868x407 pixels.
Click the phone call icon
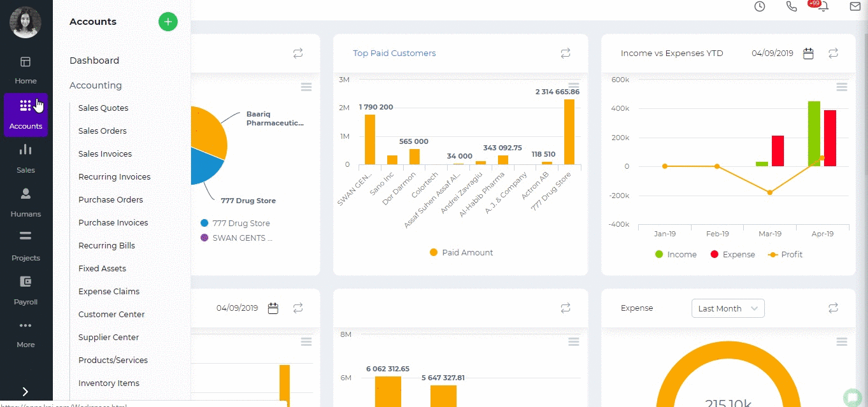pyautogui.click(x=792, y=6)
